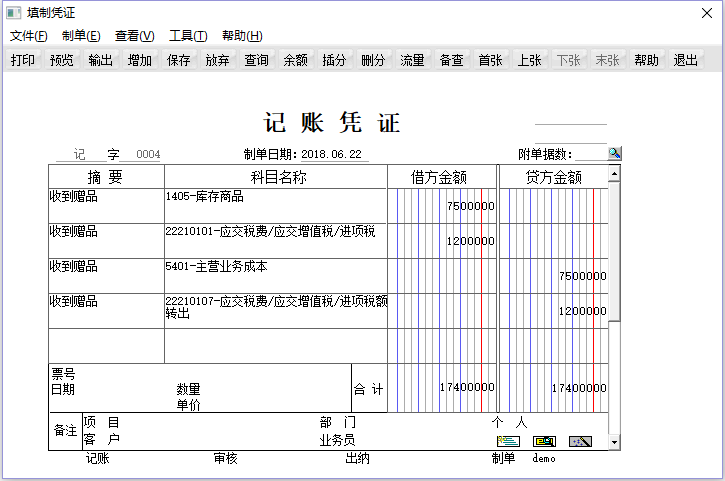
Task: Open the 文件(F) menu
Action: tap(29, 36)
